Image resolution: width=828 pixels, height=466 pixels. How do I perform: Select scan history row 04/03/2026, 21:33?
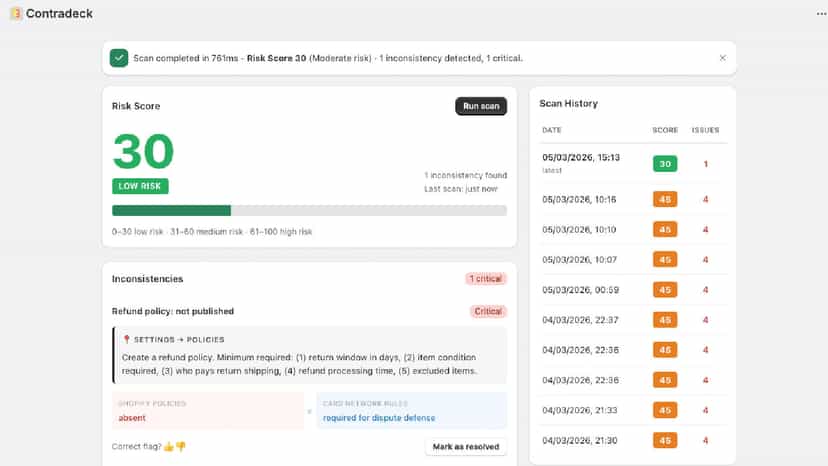(633, 410)
